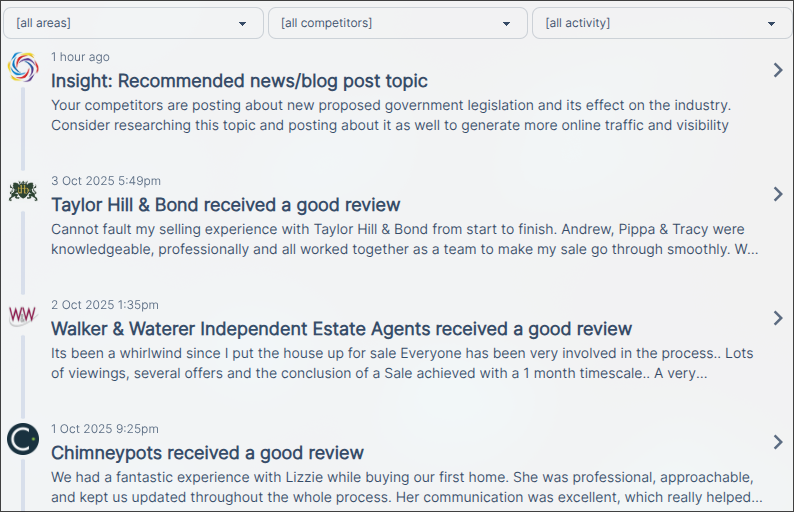Click the Insight description about government legislation
This screenshot has height=512, width=794.
391,115
